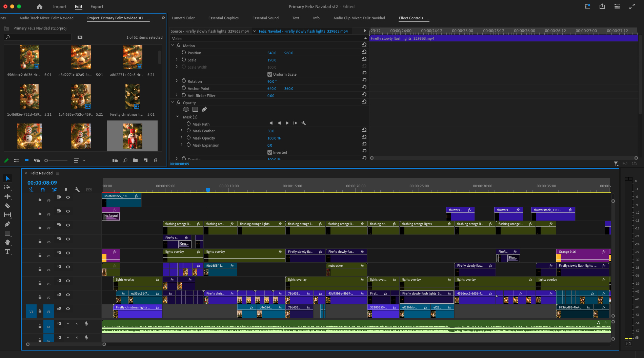This screenshot has width=644, height=358.
Task: Click the Home icon in the top bar
Action: (x=40, y=6)
